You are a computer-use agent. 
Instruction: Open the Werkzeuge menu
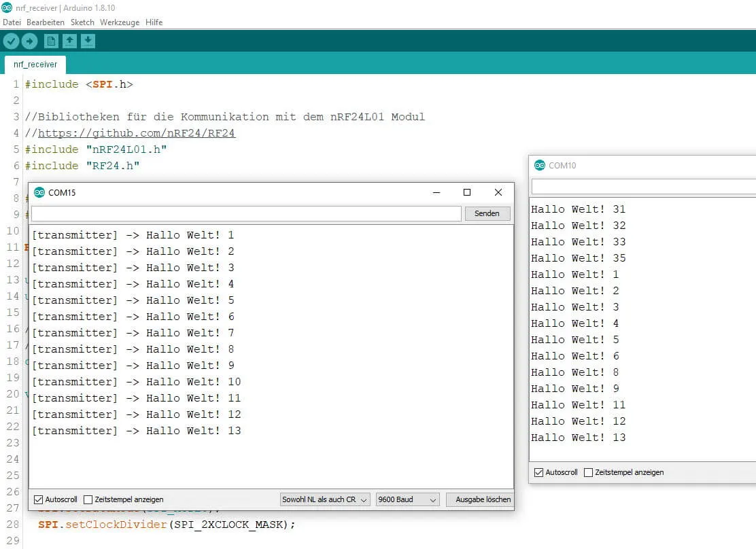tap(120, 22)
